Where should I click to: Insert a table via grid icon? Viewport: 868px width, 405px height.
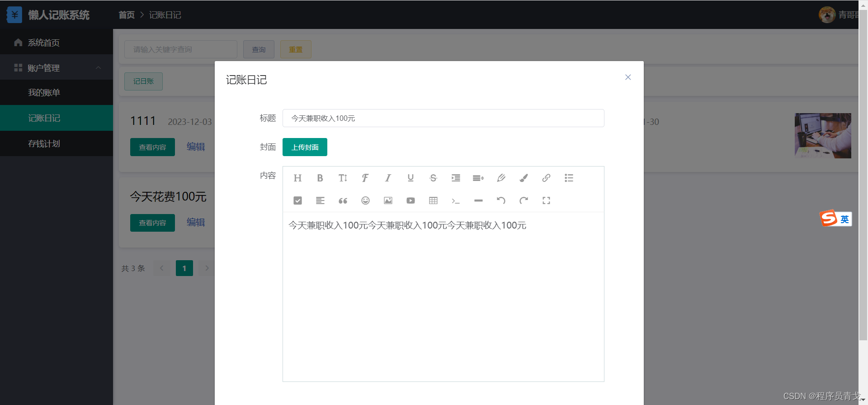coord(433,200)
